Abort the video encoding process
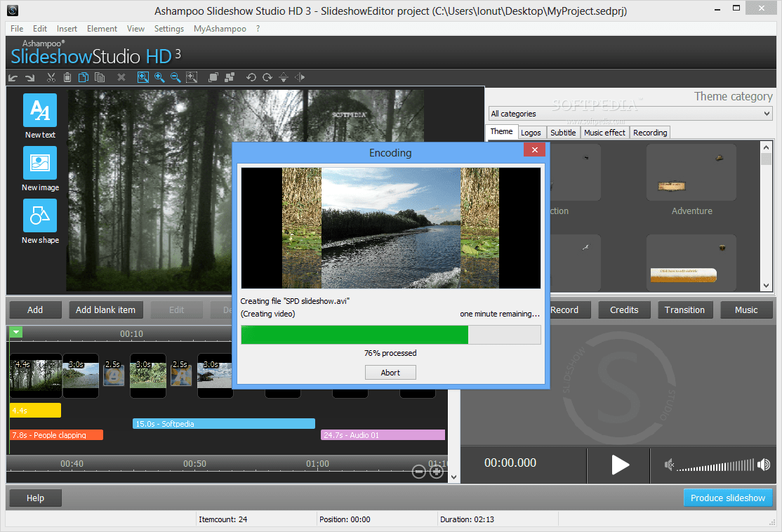Screen dimensions: 782x532 (390, 372)
